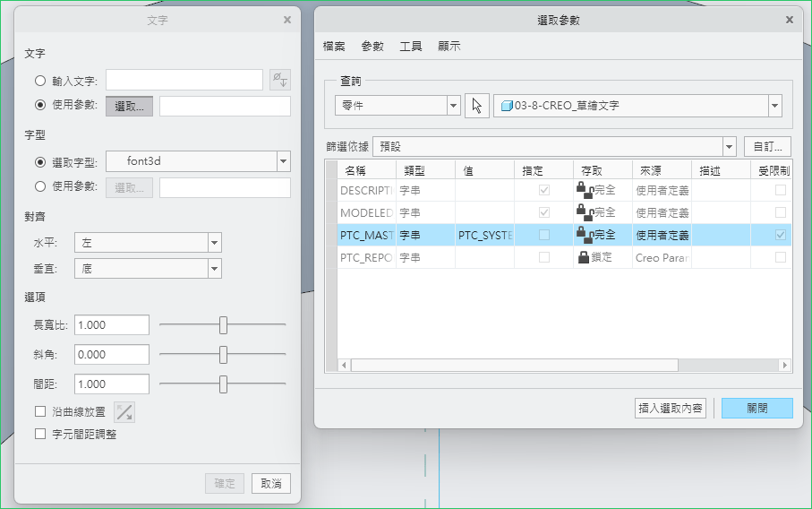The height and width of the screenshot is (509, 812).
Task: Expand the 篩選依據 預設 dropdown
Action: (x=729, y=146)
